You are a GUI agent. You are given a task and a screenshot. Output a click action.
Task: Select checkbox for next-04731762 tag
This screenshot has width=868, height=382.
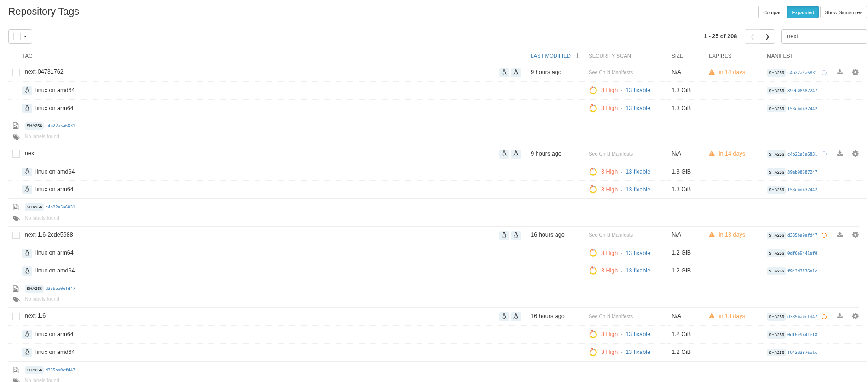click(x=16, y=73)
